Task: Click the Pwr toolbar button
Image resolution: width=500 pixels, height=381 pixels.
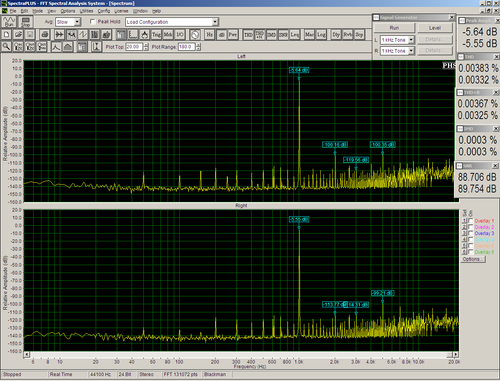Action: point(233,34)
